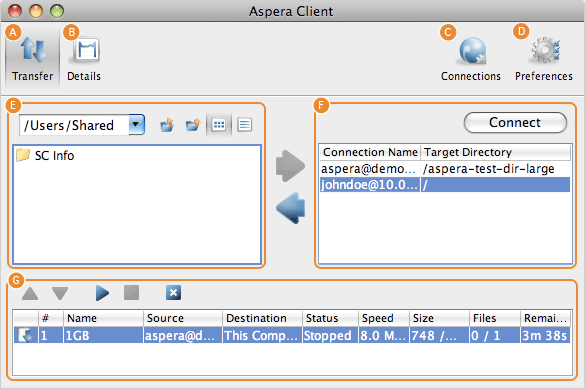Click the Remaining column header
Viewport: 585px width, 389px height.
click(546, 318)
